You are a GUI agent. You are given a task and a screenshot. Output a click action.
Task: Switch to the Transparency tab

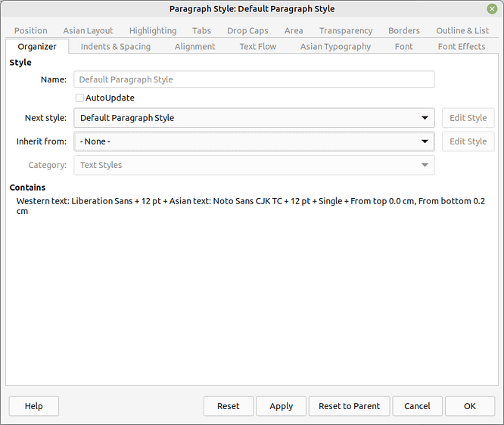[x=346, y=30]
